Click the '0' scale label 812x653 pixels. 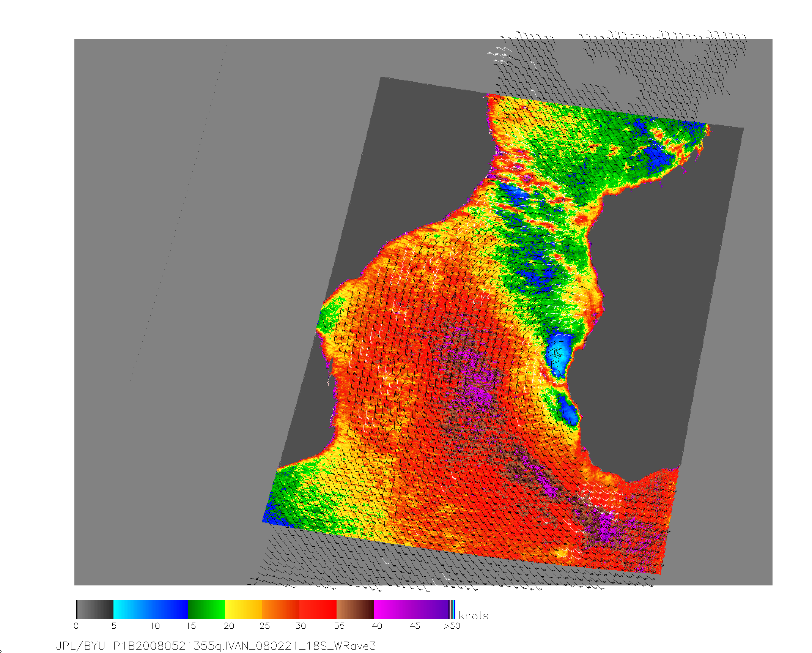click(x=76, y=626)
